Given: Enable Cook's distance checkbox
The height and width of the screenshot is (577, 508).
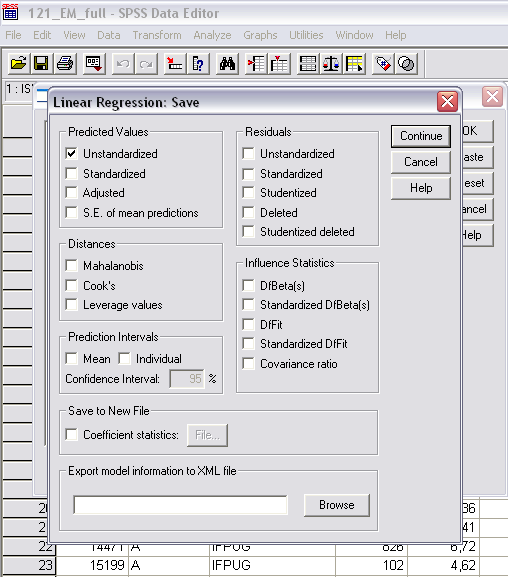Looking at the screenshot, I should tap(71, 285).
